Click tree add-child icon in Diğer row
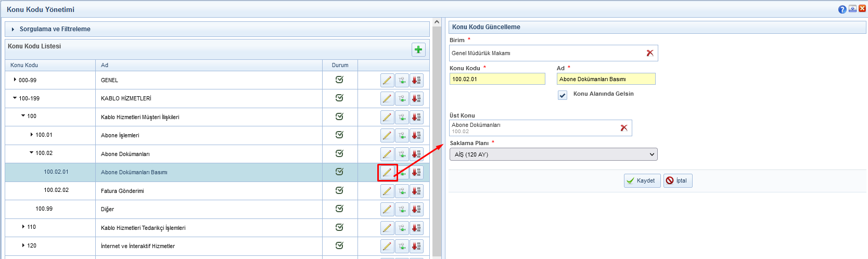 click(x=402, y=209)
